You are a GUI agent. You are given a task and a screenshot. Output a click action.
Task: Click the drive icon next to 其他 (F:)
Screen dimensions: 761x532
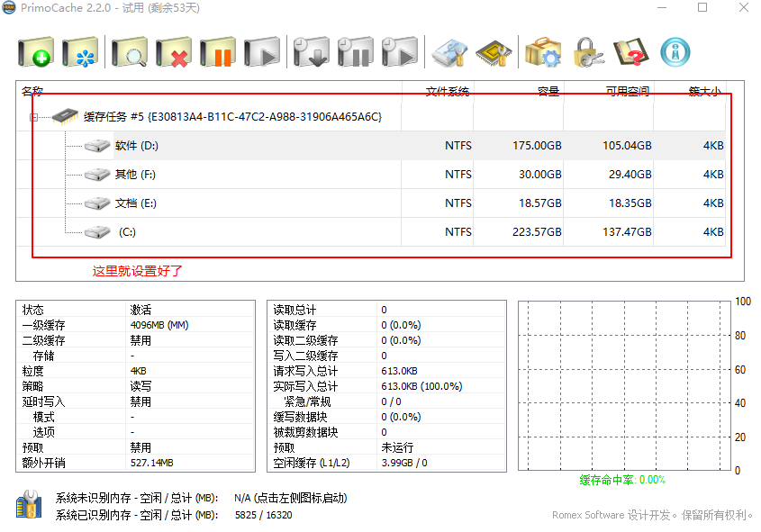tap(97, 174)
